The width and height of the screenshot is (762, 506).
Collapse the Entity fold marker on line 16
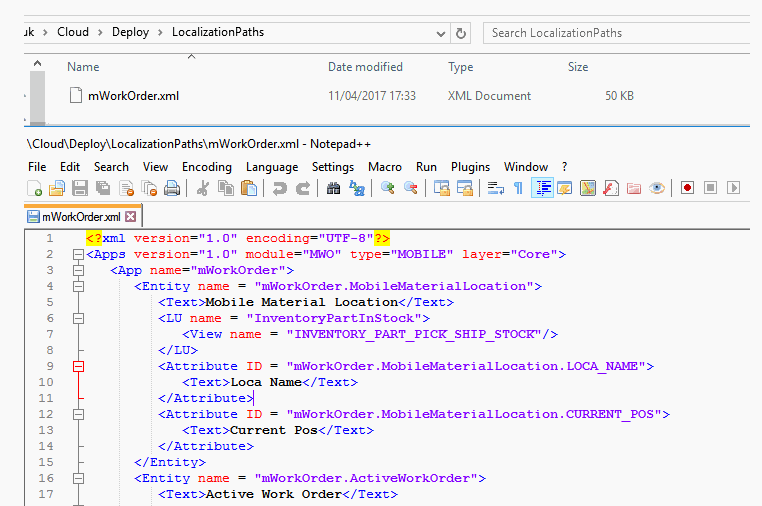(x=78, y=478)
